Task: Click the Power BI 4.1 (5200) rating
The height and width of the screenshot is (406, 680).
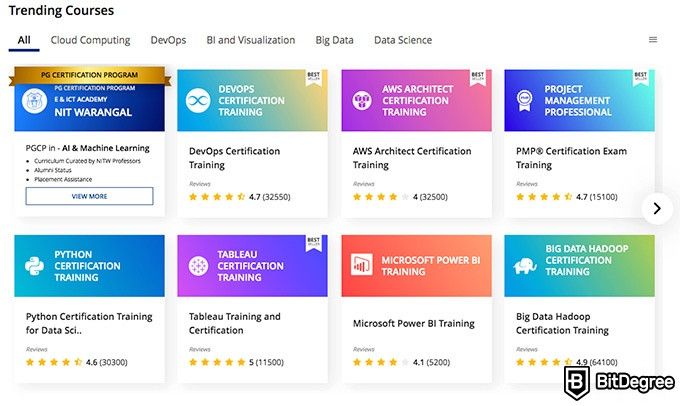Action: click(401, 362)
